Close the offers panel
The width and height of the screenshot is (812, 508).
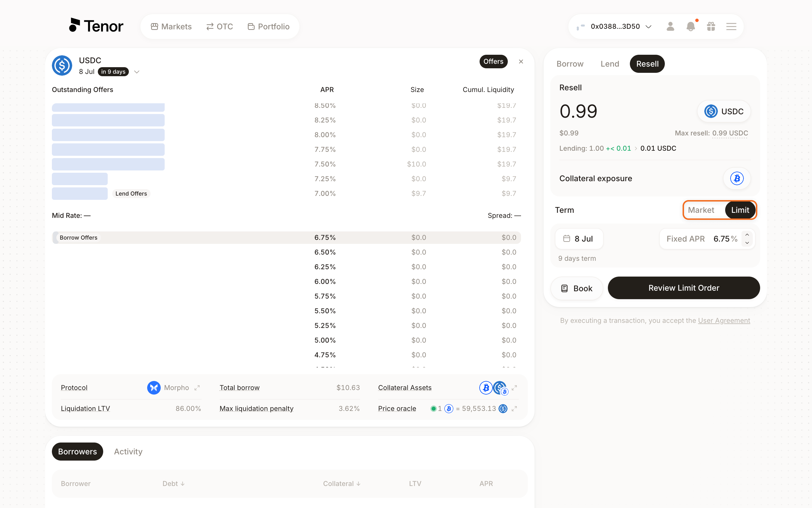coord(521,62)
